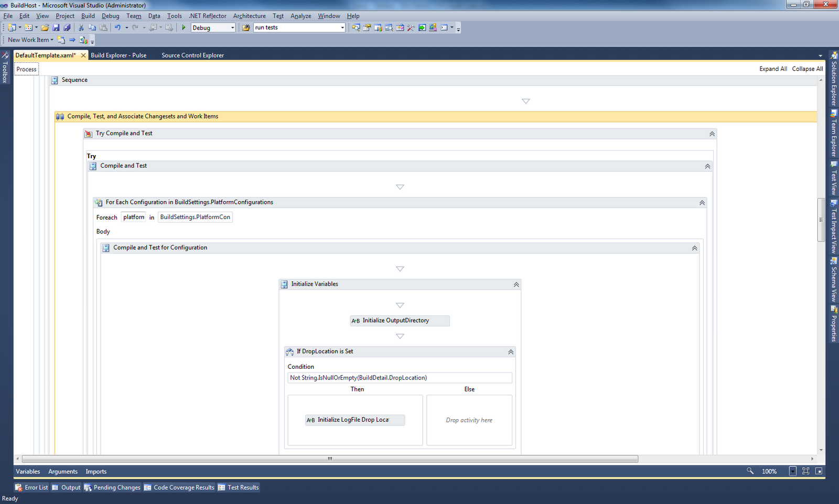
Task: Click the Error List icon in bottom bar
Action: (19, 487)
